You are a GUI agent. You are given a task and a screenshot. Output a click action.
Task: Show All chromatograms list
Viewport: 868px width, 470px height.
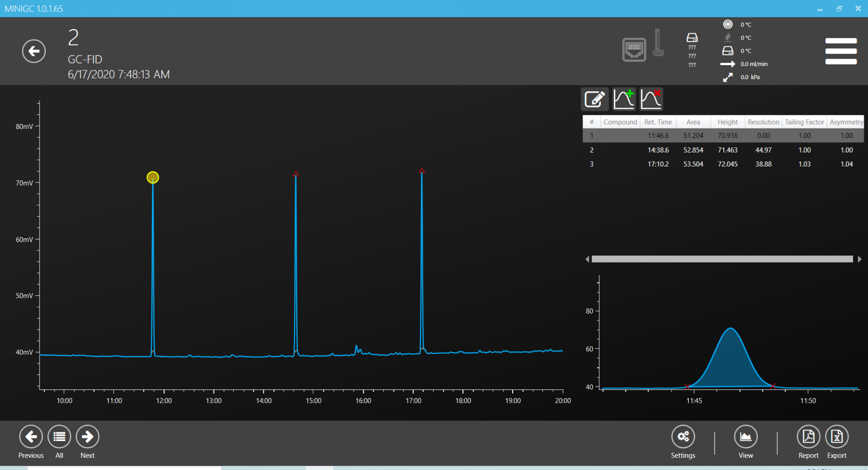[59, 437]
